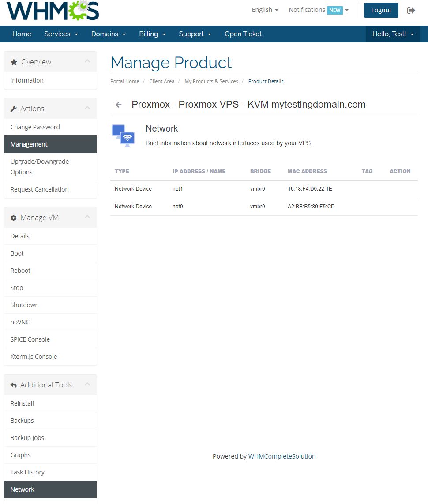Screen dimensions: 428x504
Task: Select Change Password in Actions
Action: tap(50, 127)
